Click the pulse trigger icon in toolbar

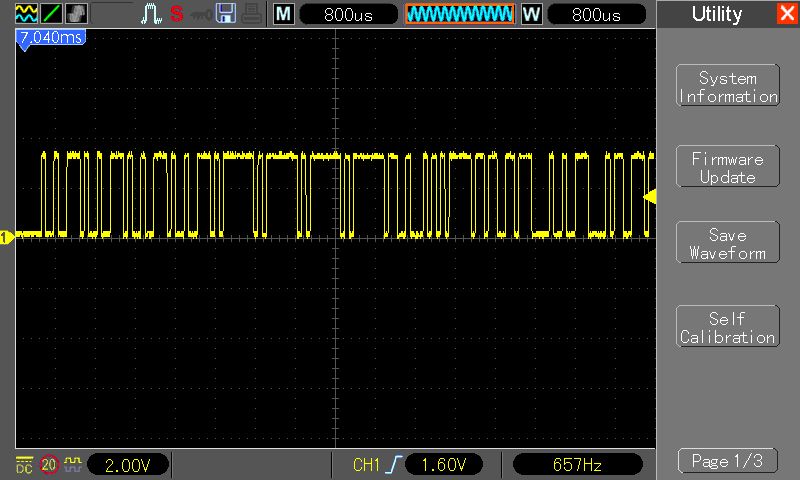pyautogui.click(x=151, y=14)
